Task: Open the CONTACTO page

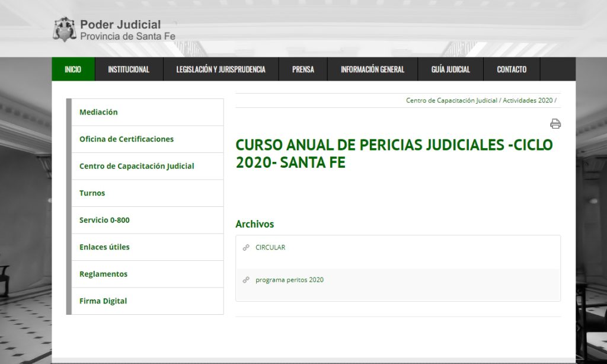Action: (x=512, y=69)
